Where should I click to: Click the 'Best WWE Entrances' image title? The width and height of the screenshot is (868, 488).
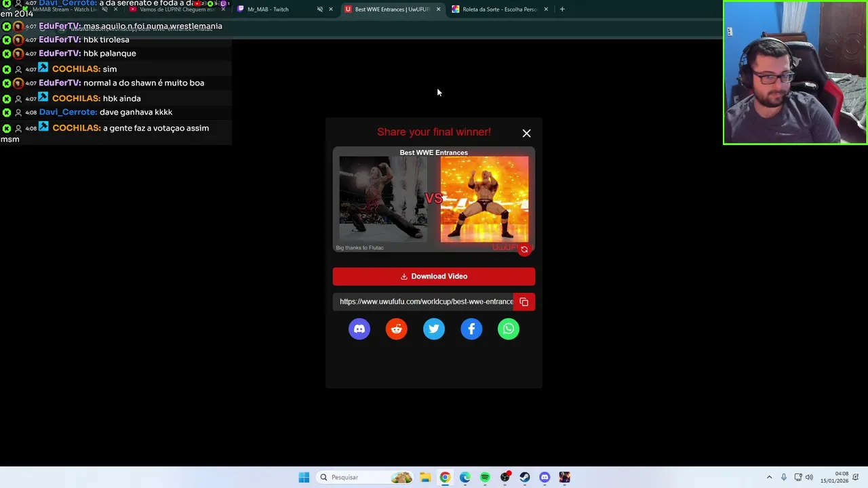click(x=434, y=152)
